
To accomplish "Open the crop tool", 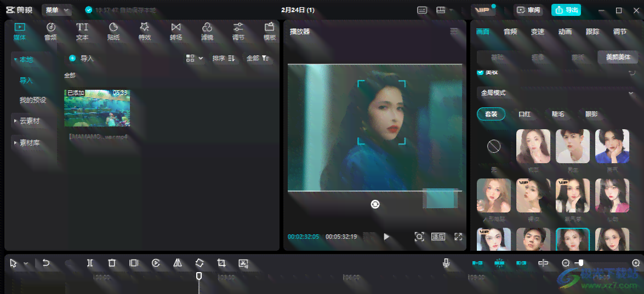I will pos(221,263).
